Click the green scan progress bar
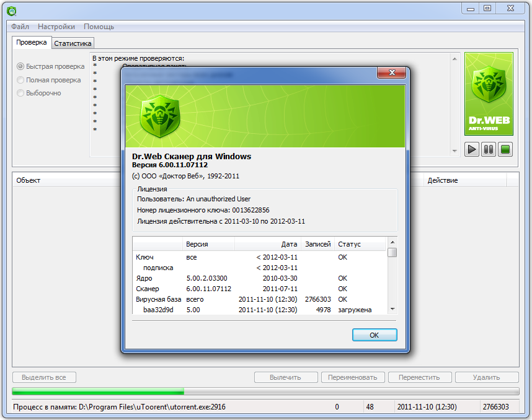 [x=265, y=391]
